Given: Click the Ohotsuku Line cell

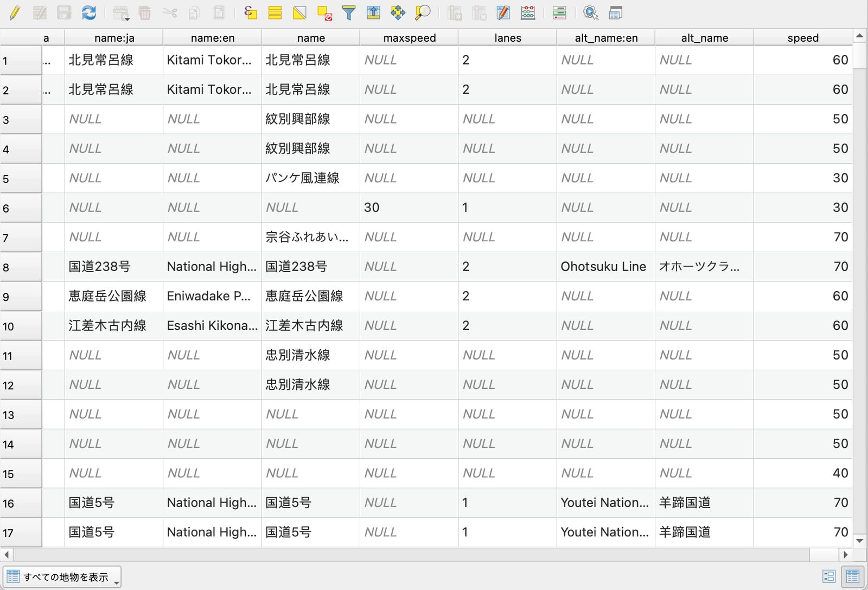Looking at the screenshot, I should [606, 267].
